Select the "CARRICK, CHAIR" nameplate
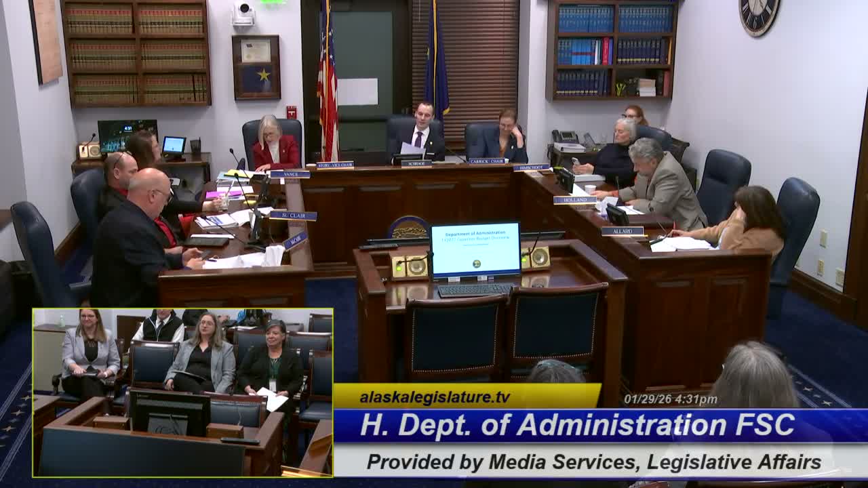 (x=487, y=161)
